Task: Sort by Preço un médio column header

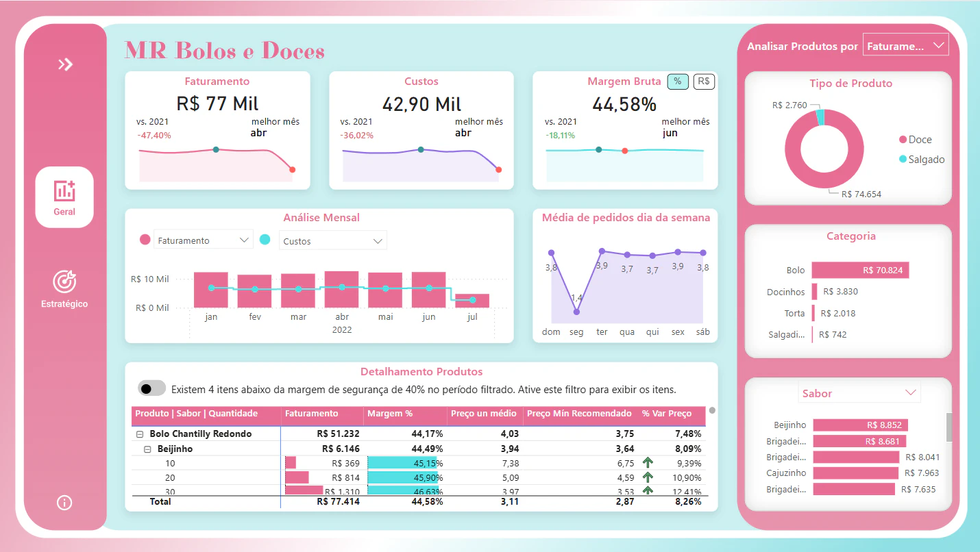Action: point(484,414)
